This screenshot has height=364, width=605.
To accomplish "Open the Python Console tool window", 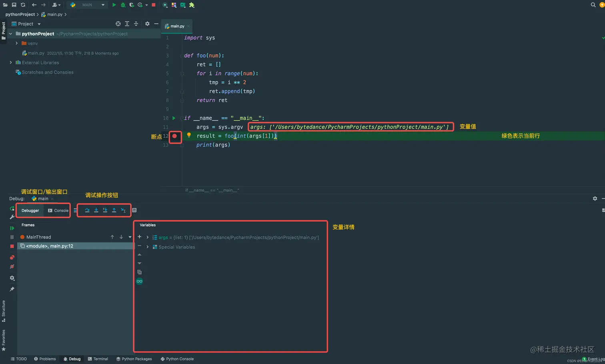I will coord(177,359).
